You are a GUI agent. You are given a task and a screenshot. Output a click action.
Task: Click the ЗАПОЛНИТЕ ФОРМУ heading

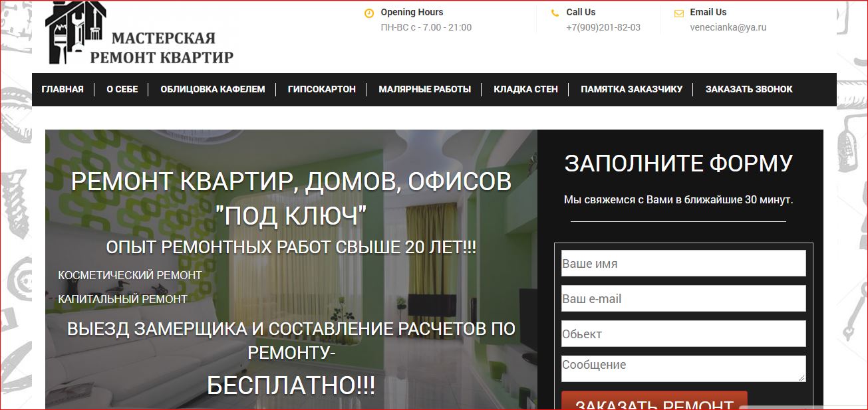[x=678, y=163]
